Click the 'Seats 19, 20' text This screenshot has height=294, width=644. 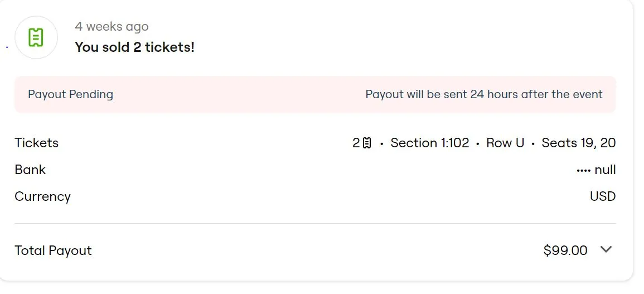pyautogui.click(x=579, y=143)
